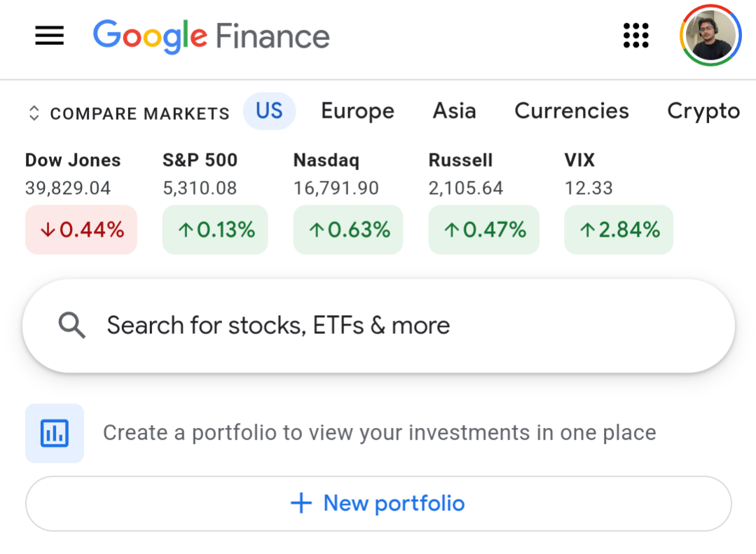Open the hamburger navigation menu
Viewport: 756px width, 554px height.
[x=48, y=36]
